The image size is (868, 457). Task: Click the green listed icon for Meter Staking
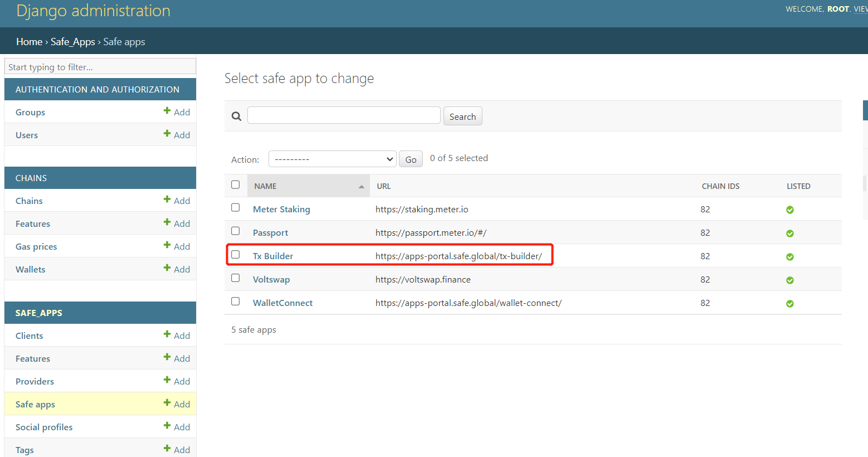tap(789, 210)
